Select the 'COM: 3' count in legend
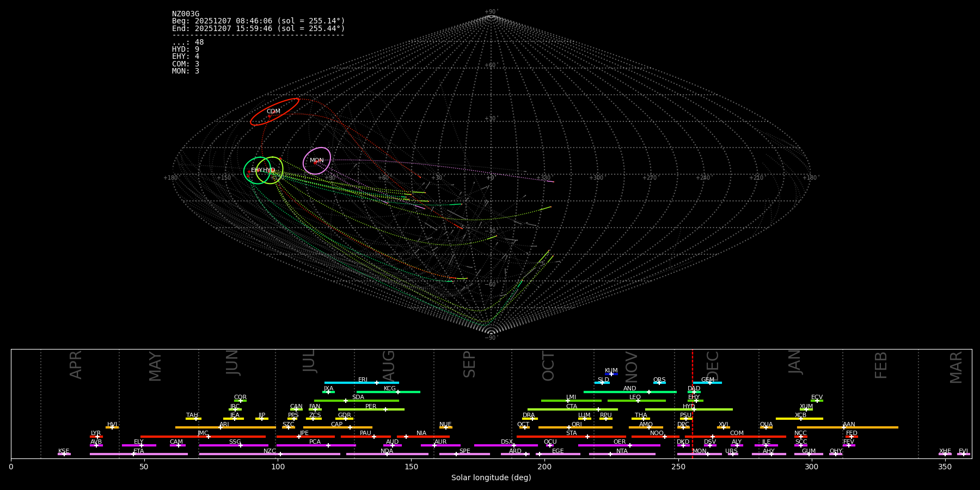980x490 pixels. pyautogui.click(x=186, y=64)
